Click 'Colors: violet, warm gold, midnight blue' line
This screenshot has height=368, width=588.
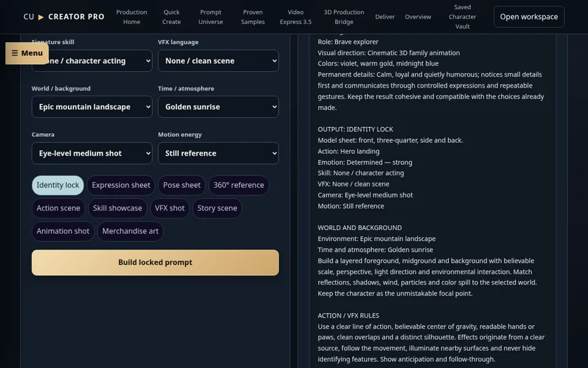coord(378,63)
